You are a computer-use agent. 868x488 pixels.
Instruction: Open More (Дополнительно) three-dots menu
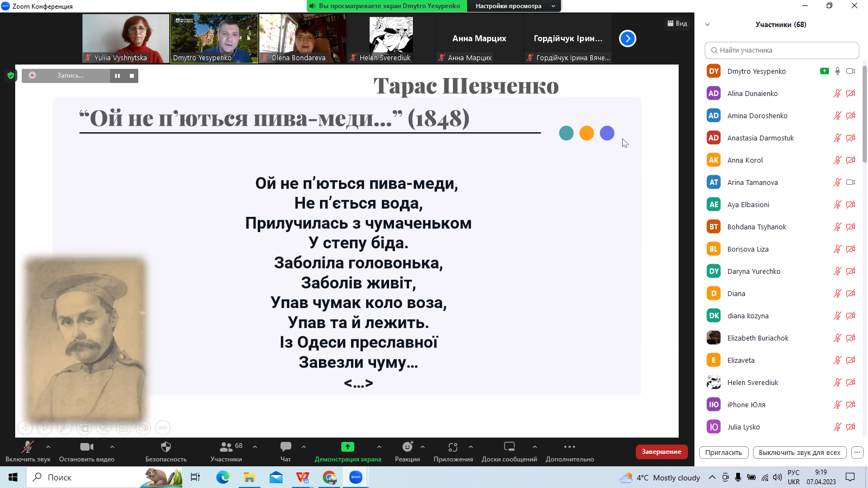click(569, 447)
